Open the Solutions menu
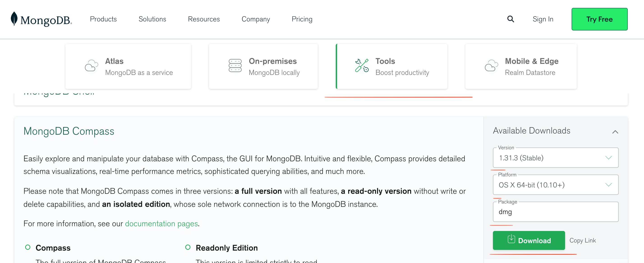The width and height of the screenshot is (644, 263). [x=152, y=19]
